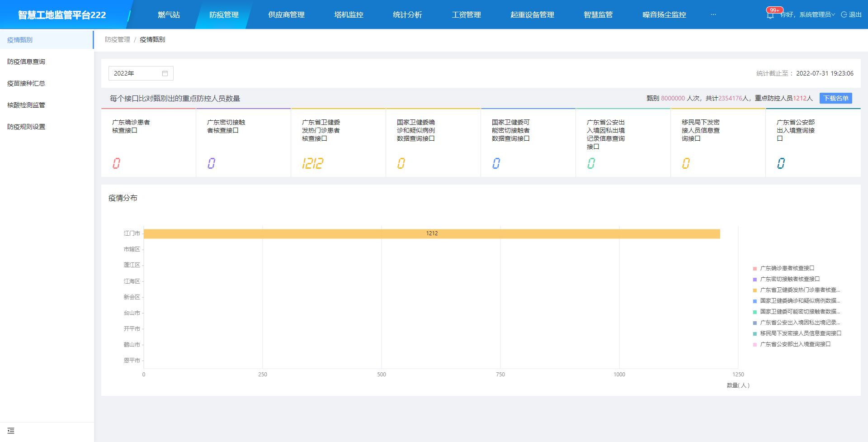Click 移民局下发密接人员信息查询接口 card
Screen dimensions: 868x442
718,143
